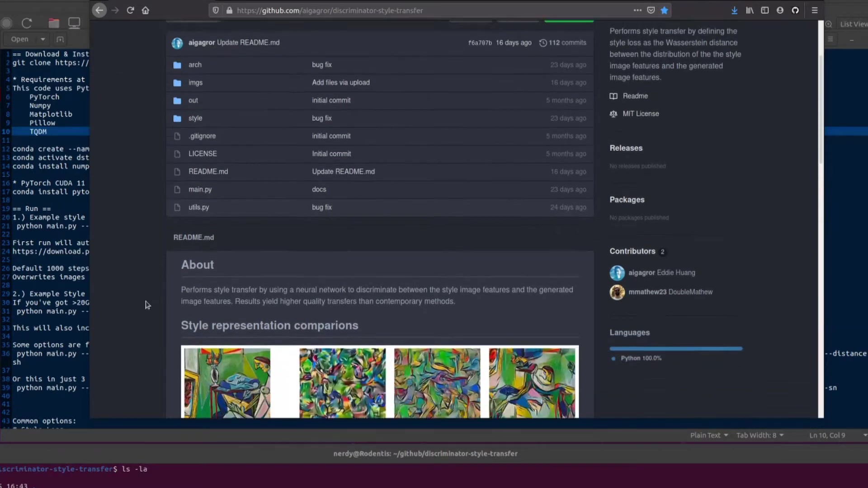Open first Picasso painting thumbnail in README
Image resolution: width=868 pixels, height=488 pixels.
point(227,383)
